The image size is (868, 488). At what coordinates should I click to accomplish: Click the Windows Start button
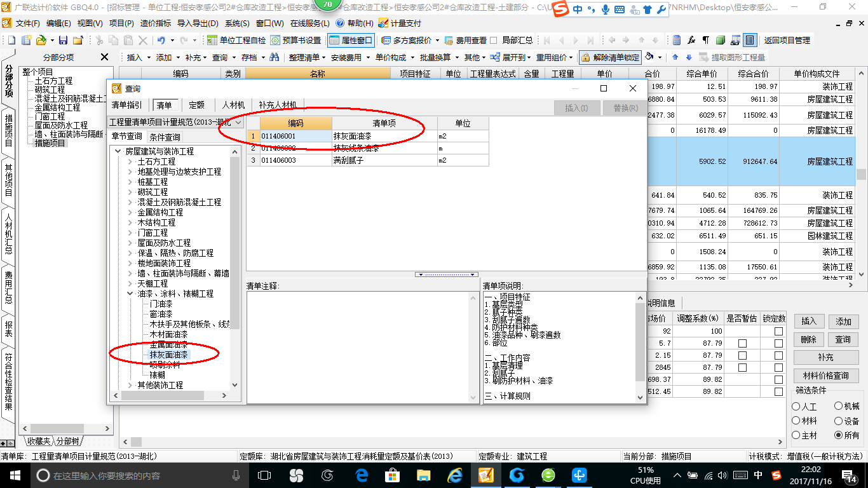[x=15, y=475]
